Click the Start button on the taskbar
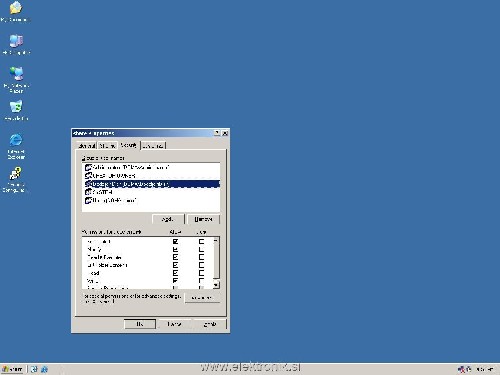This screenshot has width=500, height=375. tap(12, 369)
